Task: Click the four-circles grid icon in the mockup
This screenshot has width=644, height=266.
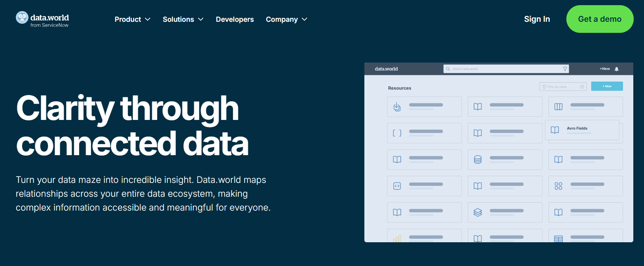Action: (558, 186)
